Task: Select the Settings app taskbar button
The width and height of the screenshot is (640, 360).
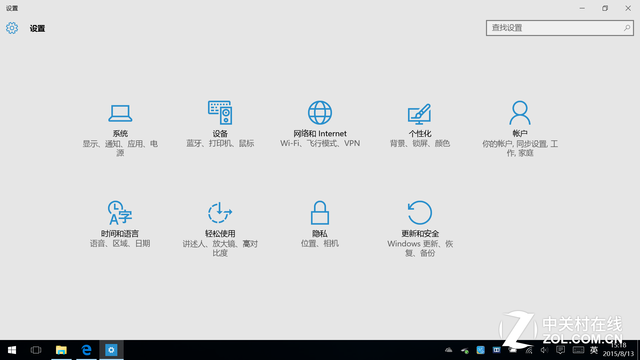Action: coord(111,350)
